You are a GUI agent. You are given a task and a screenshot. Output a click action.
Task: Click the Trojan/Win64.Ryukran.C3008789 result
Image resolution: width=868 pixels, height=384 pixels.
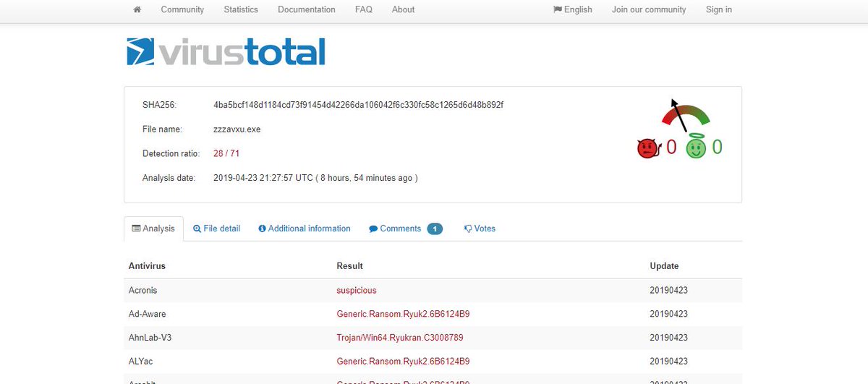point(400,338)
